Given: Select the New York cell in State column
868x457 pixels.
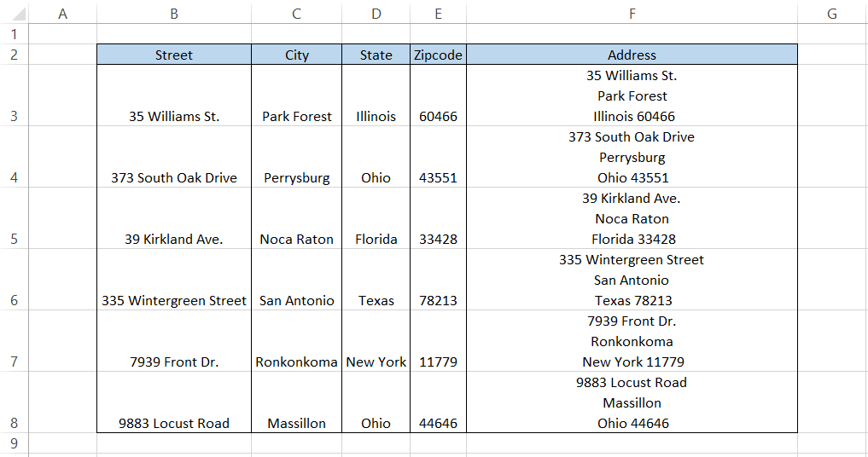Looking at the screenshot, I should [x=376, y=362].
